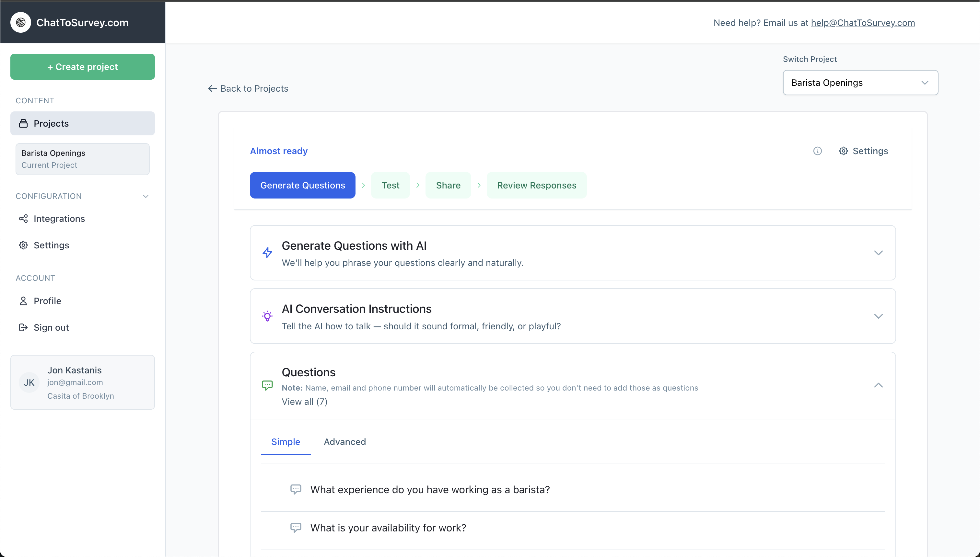980x557 pixels.
Task: Click the lightning bolt icon on AI questions card
Action: pyautogui.click(x=268, y=253)
